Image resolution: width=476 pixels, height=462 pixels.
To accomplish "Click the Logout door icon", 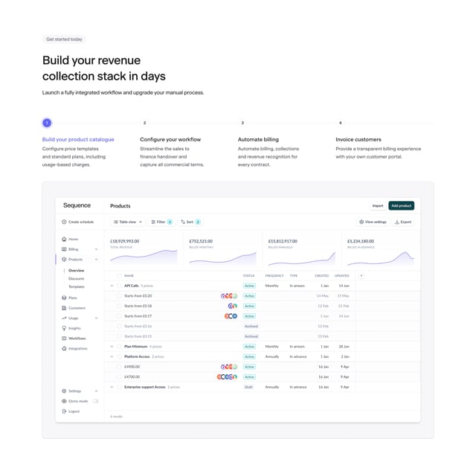I will click(64, 411).
